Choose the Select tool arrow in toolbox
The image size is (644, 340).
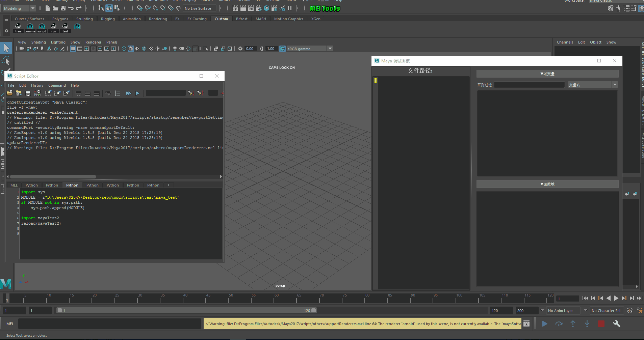click(x=6, y=48)
